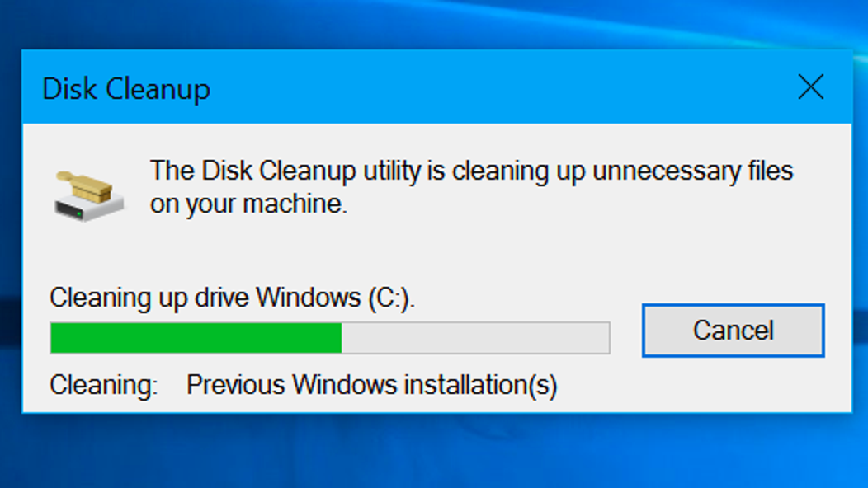
Task: Click the green progress bar fill
Action: (x=198, y=336)
